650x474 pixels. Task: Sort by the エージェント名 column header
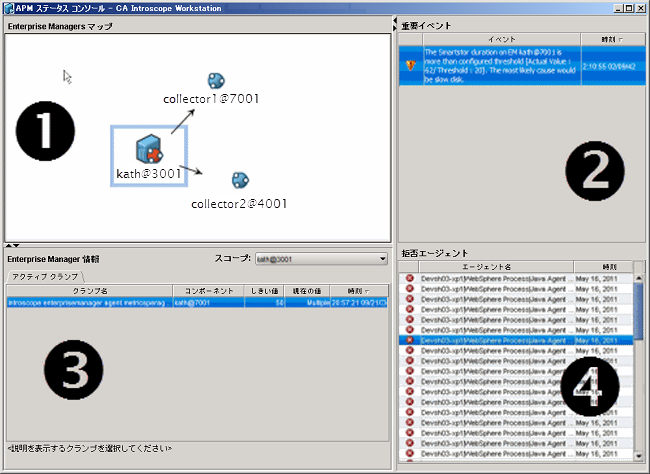(496, 267)
